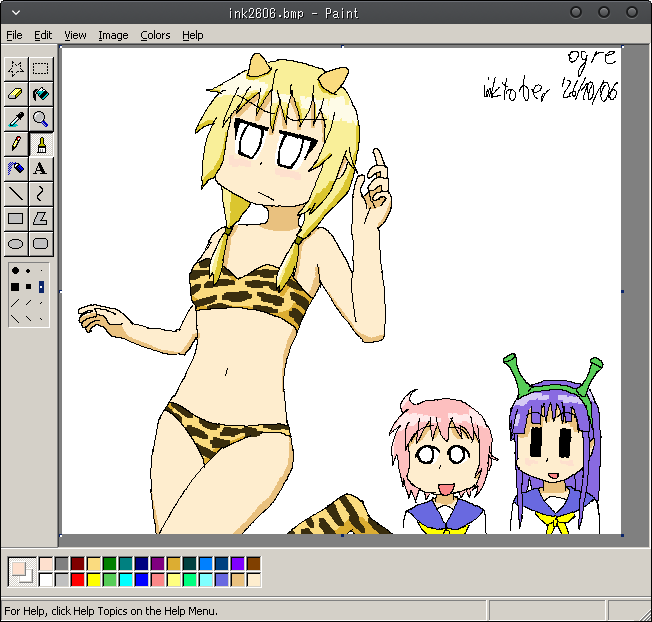Select the Free-Form Select tool

pos(16,69)
